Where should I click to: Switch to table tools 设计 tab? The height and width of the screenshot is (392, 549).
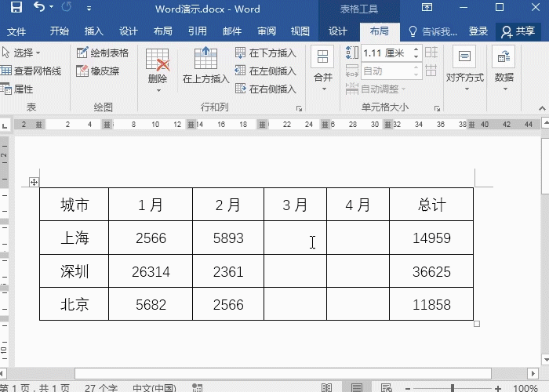pyautogui.click(x=338, y=31)
